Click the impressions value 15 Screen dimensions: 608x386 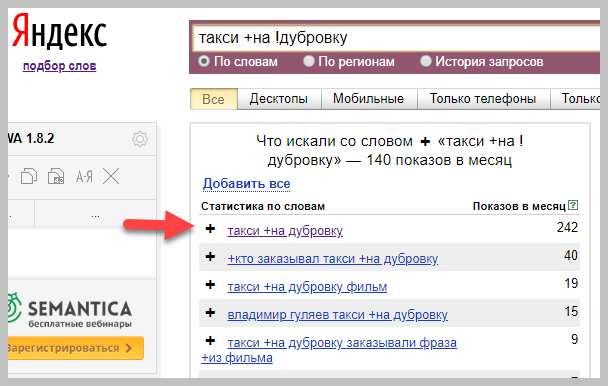571,312
